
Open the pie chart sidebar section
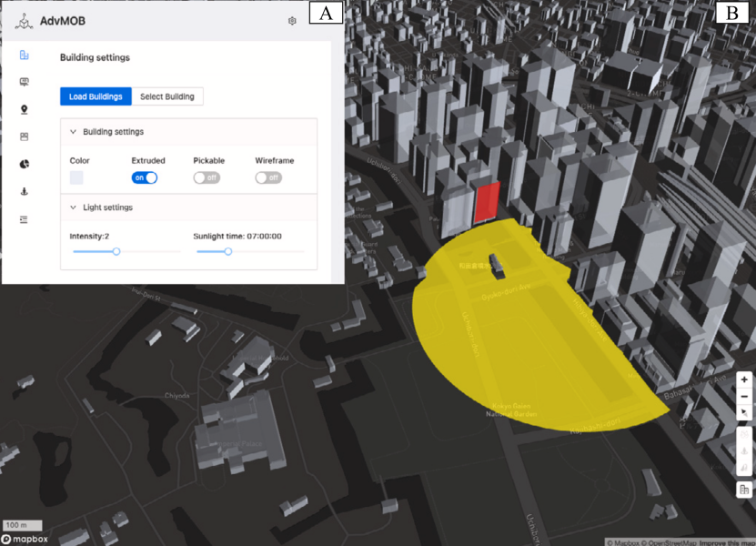(x=24, y=164)
